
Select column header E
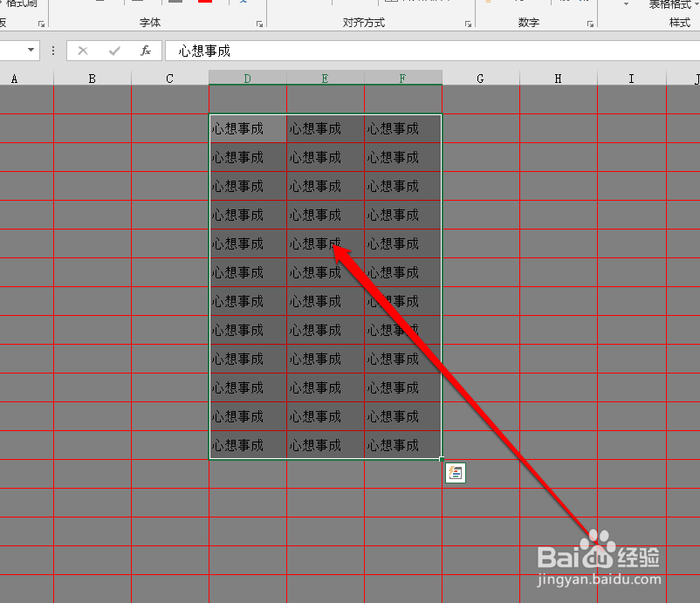pyautogui.click(x=325, y=79)
